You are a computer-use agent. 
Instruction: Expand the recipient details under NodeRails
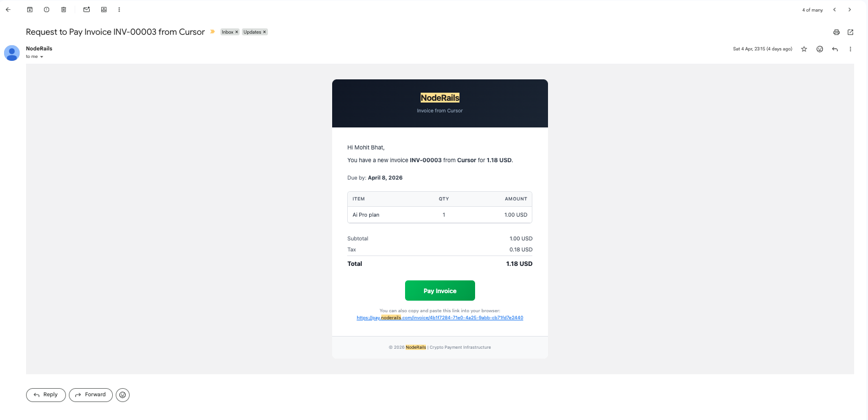(41, 56)
